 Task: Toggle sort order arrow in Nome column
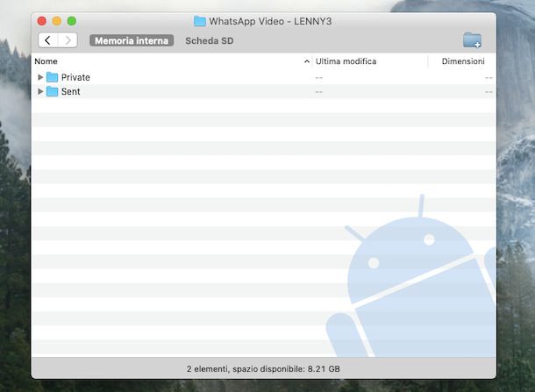point(307,61)
